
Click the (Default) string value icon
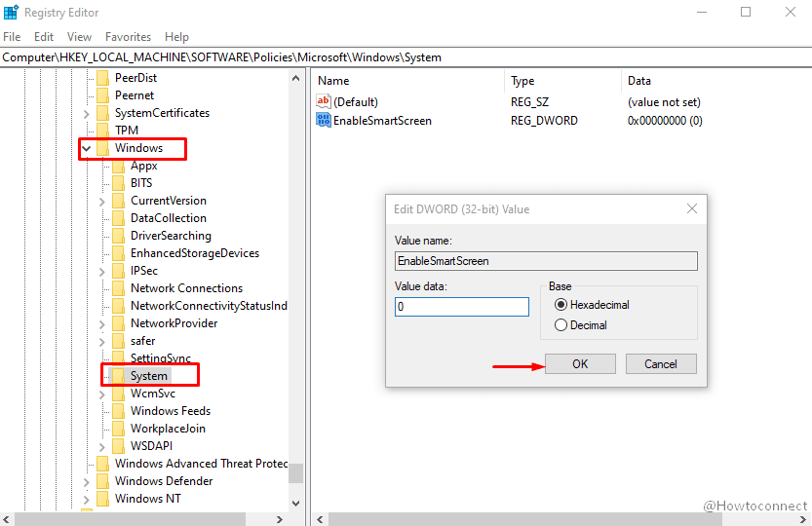click(x=324, y=101)
